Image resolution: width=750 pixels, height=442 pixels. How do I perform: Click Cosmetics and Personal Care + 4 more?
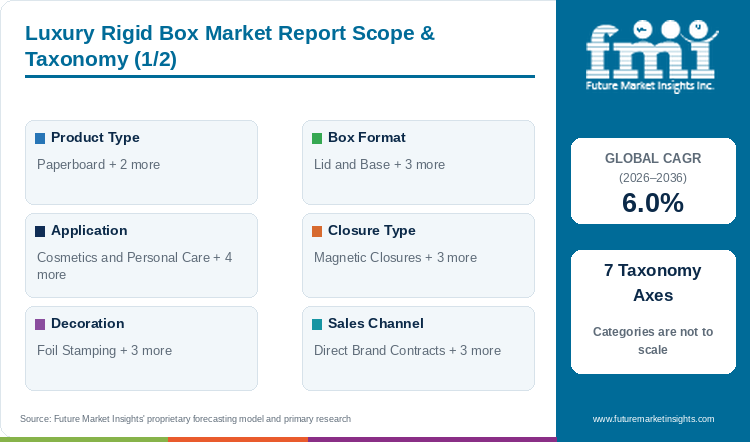tap(134, 266)
